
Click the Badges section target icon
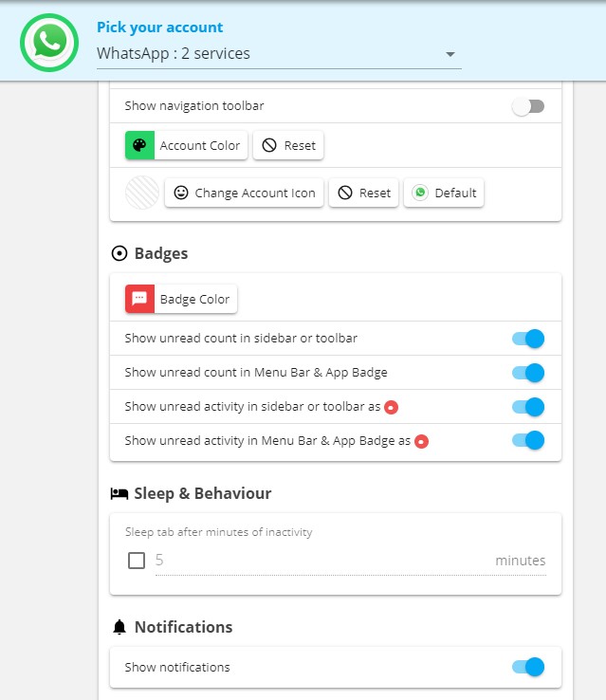(119, 253)
